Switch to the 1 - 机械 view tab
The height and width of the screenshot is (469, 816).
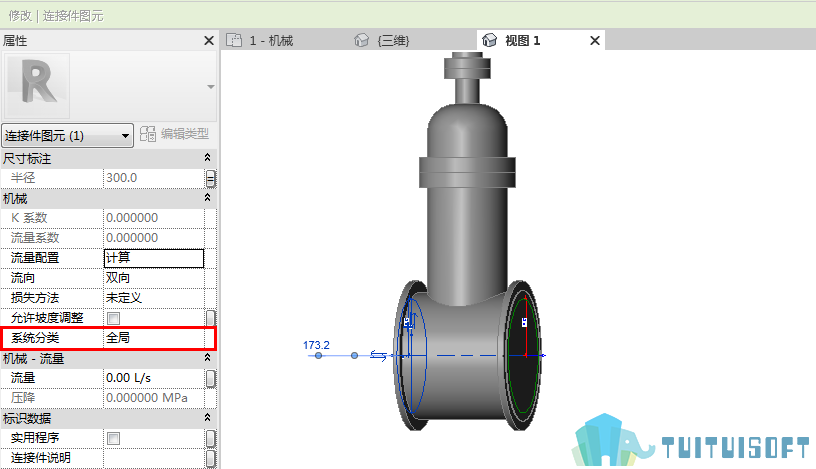point(271,41)
